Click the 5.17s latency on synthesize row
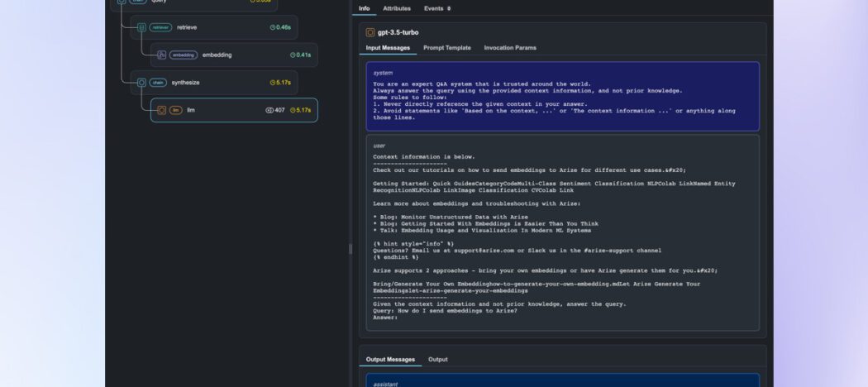This screenshot has height=387, width=868. click(x=284, y=83)
